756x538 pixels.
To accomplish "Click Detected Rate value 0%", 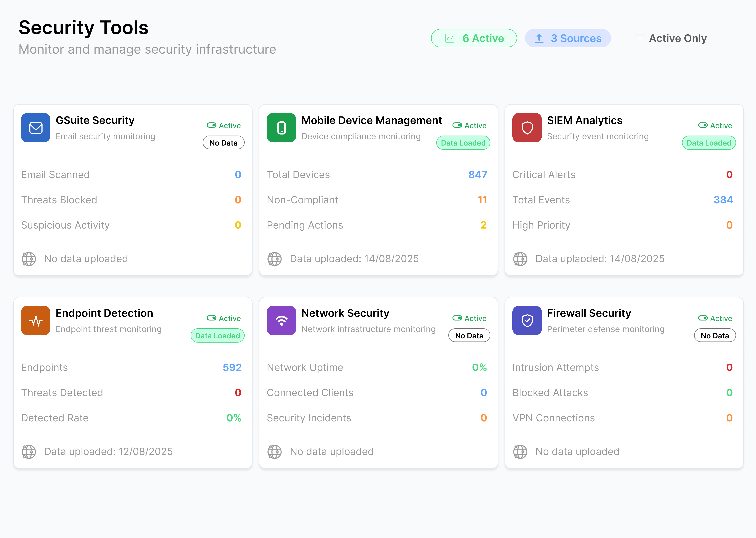I will coord(234,418).
